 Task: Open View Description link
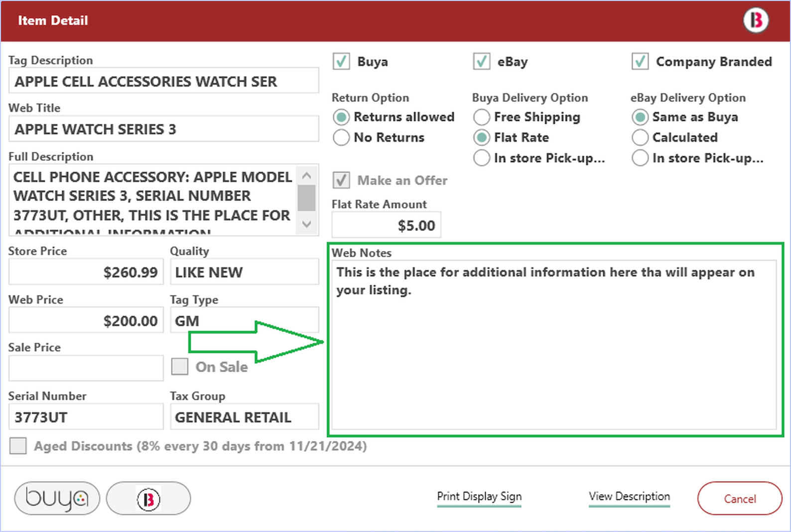[x=629, y=497]
